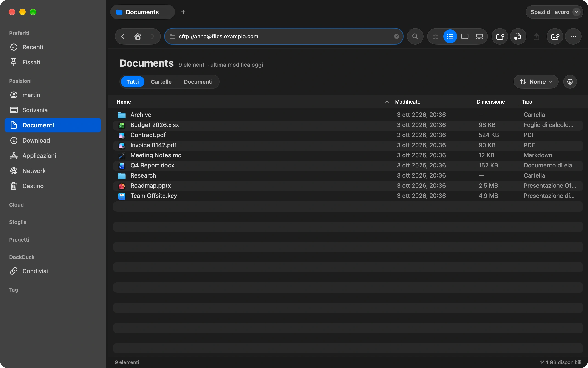Select the Tutti filter
This screenshot has height=368, width=588.
(x=133, y=82)
